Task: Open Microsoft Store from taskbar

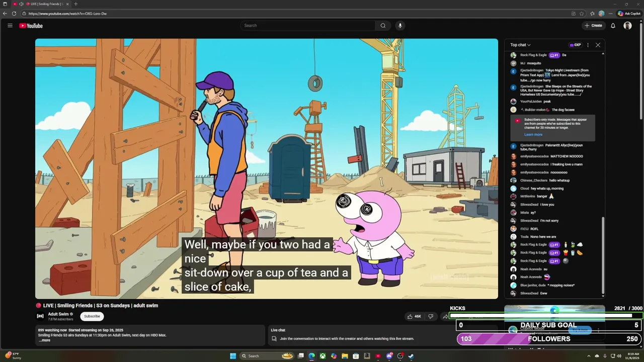Action: 356,356
